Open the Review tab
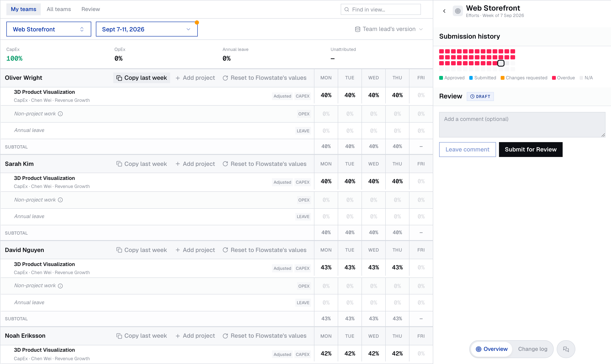 (x=91, y=9)
